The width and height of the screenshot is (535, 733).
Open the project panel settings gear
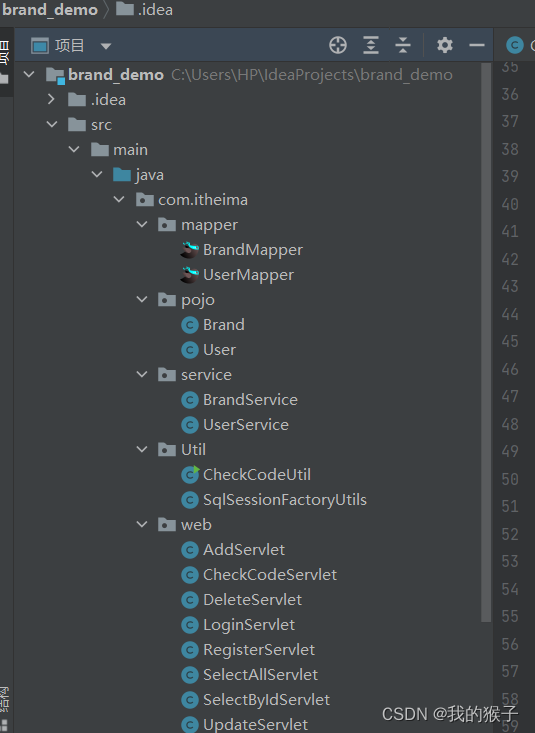tap(445, 45)
